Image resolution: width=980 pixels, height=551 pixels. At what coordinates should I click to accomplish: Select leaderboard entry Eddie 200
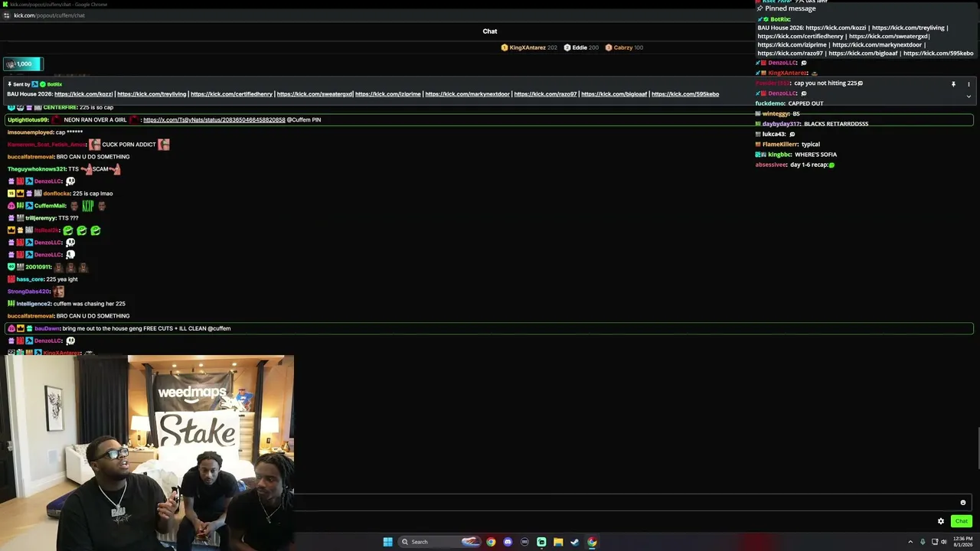[580, 47]
